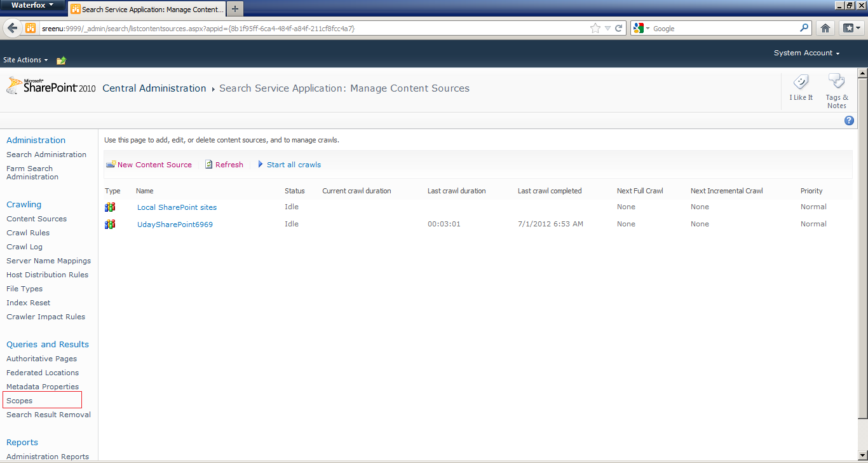The width and height of the screenshot is (868, 463).
Task: Select the Search Service Application browser tab
Action: [x=147, y=10]
